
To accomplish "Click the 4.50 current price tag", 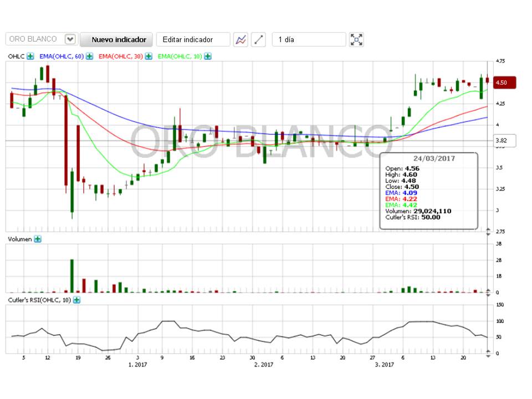I will pos(504,83).
